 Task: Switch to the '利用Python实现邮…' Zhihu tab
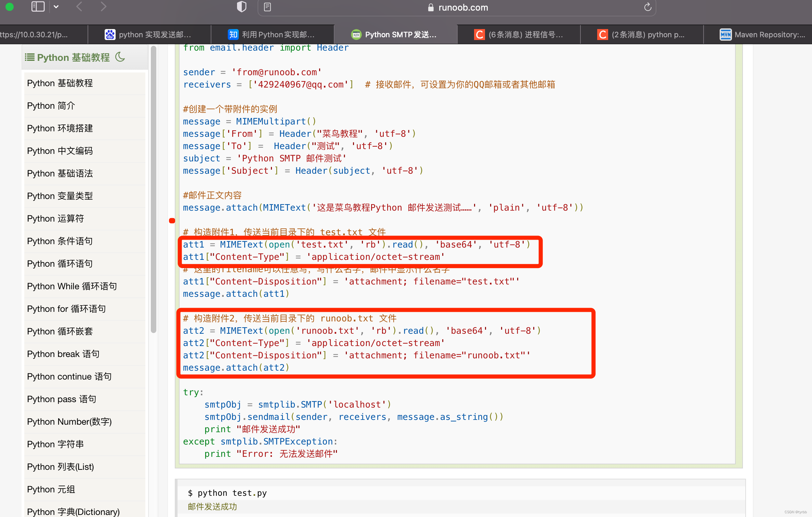[x=272, y=35]
